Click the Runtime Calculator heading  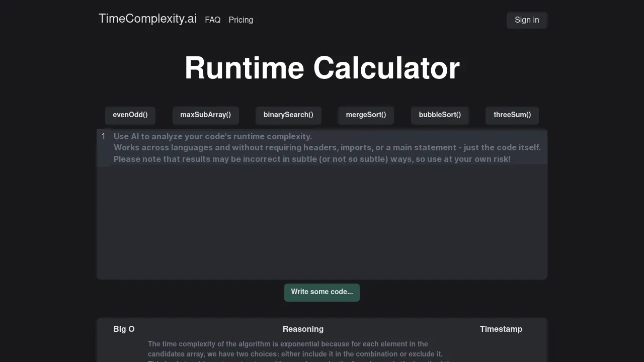pyautogui.click(x=322, y=68)
